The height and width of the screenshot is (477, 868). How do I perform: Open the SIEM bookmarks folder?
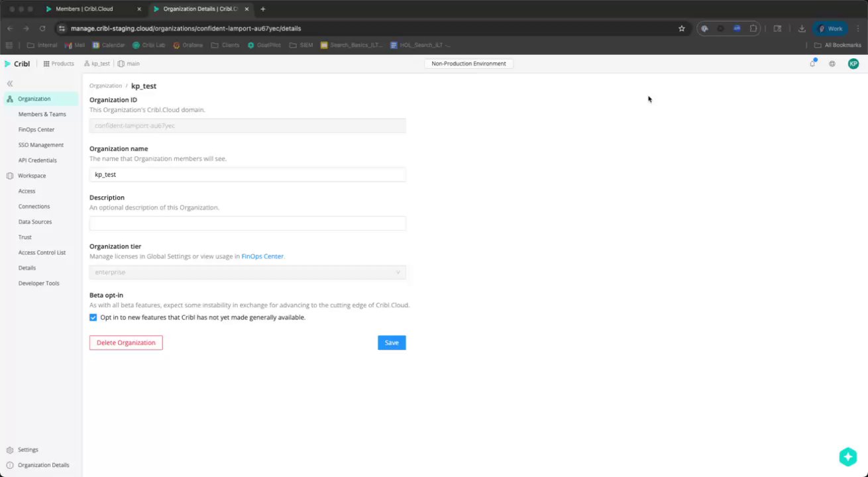[x=301, y=45]
